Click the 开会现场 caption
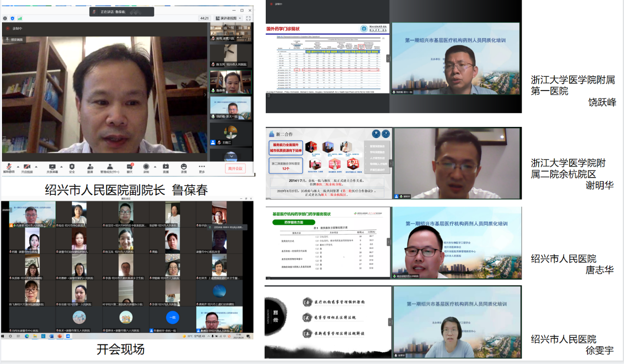This screenshot has width=624, height=364. click(120, 349)
